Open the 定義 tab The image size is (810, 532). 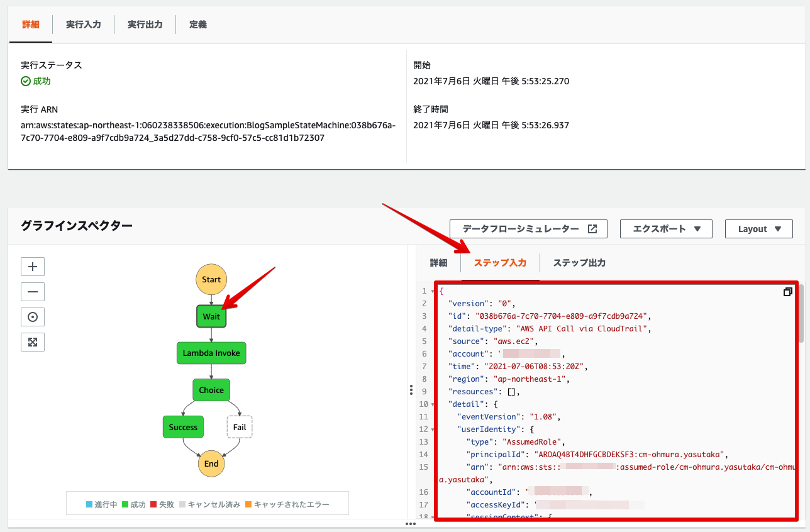pyautogui.click(x=197, y=24)
